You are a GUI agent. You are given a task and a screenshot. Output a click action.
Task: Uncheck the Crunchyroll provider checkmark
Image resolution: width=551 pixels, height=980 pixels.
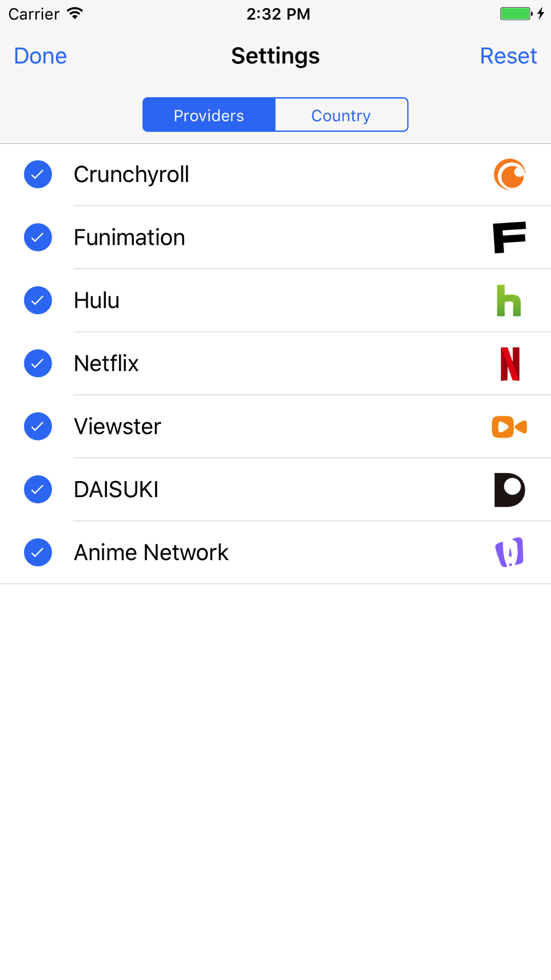tap(38, 174)
